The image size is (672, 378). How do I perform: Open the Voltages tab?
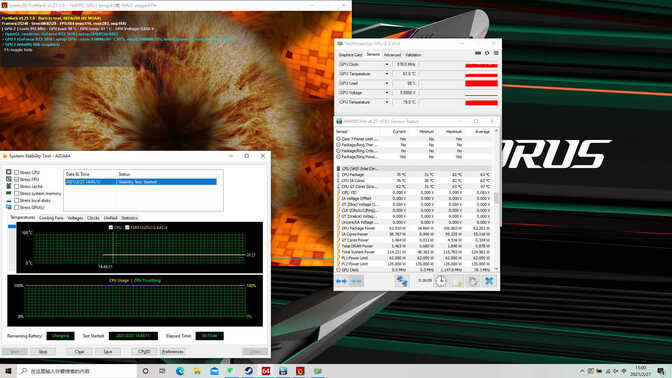[75, 218]
